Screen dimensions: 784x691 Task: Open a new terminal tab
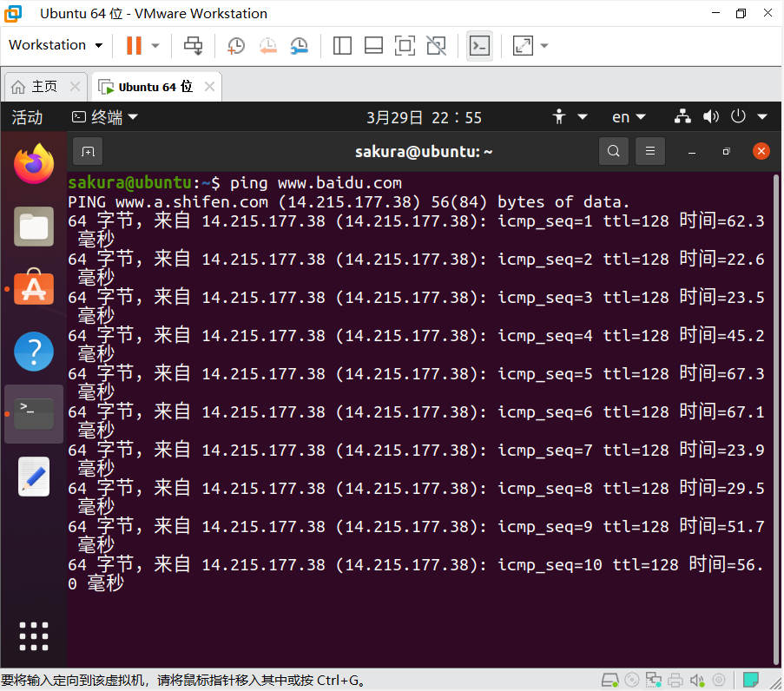(x=88, y=151)
